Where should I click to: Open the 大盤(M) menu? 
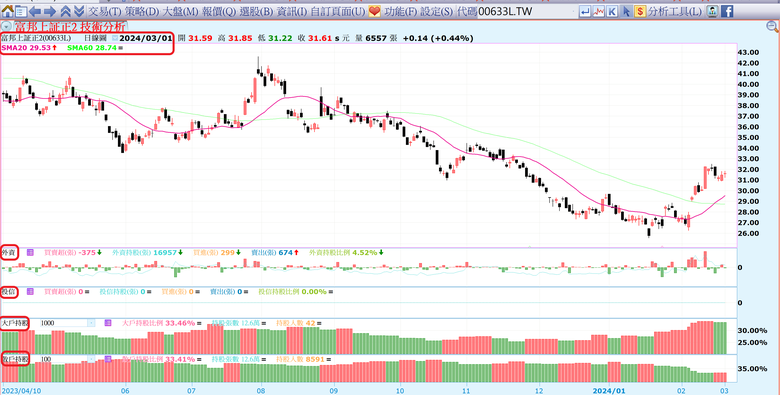(181, 11)
